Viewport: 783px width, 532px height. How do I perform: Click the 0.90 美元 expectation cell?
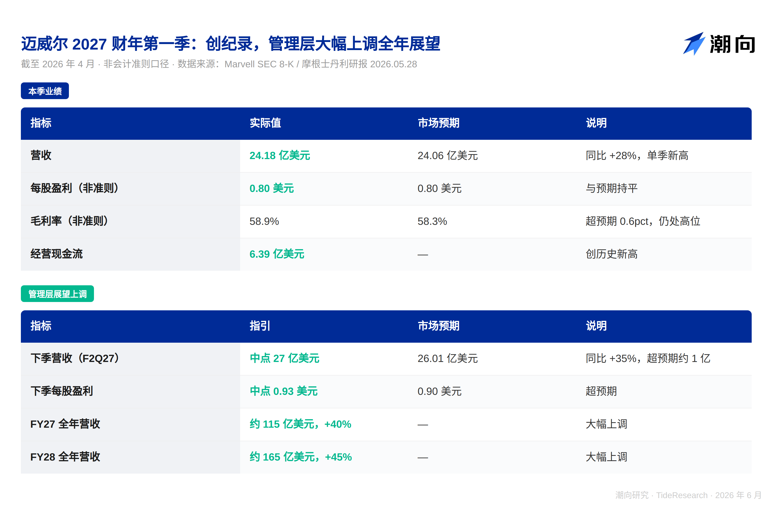click(440, 391)
